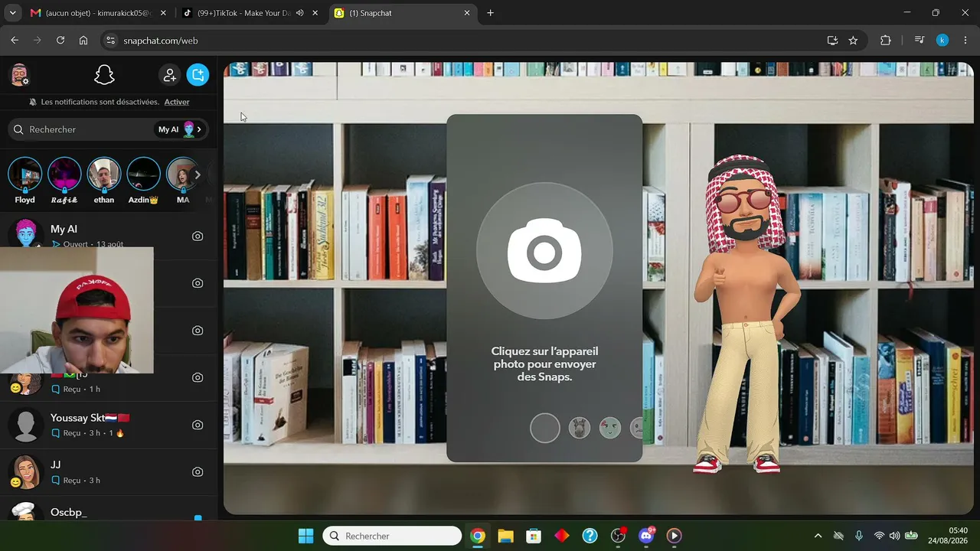The image size is (980, 551).
Task: Start a new chat with the blue button
Action: click(x=198, y=75)
